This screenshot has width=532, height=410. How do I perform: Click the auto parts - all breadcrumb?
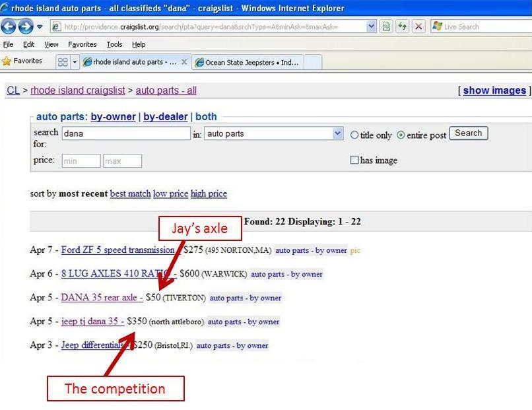[166, 90]
